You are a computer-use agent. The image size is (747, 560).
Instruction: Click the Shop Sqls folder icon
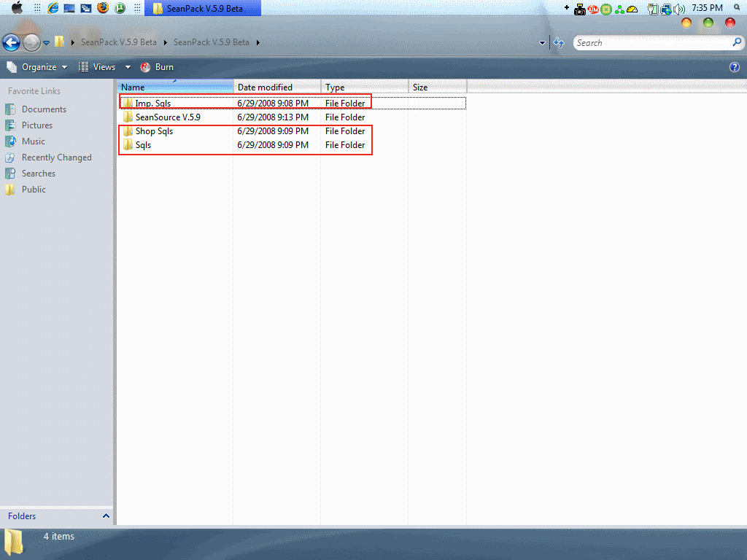[128, 131]
